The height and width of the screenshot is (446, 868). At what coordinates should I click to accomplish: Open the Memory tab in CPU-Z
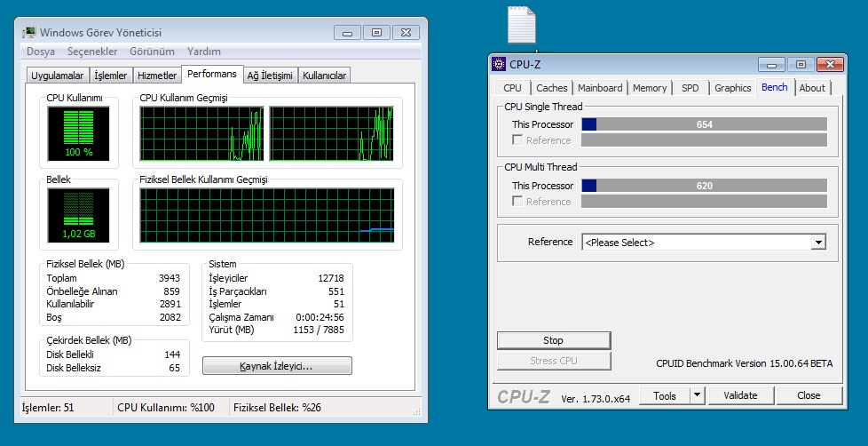point(650,88)
